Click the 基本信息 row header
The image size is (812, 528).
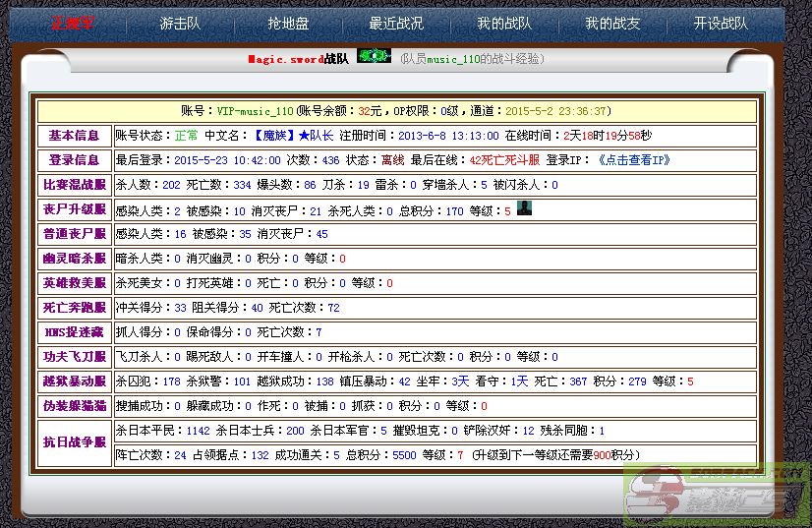pyautogui.click(x=74, y=136)
